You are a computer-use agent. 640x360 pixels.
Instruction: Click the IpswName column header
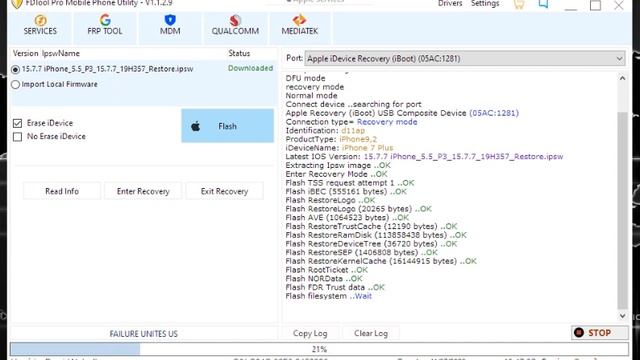[60, 53]
